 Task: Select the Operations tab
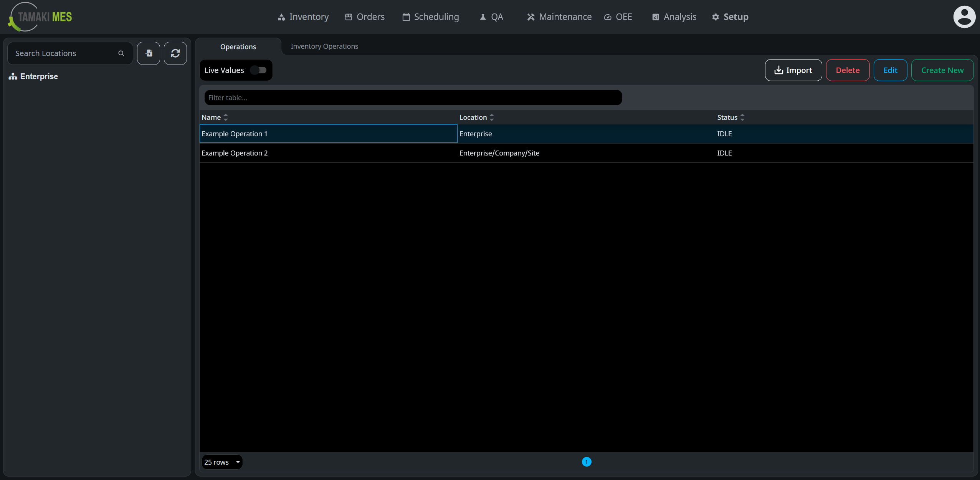[x=238, y=46]
